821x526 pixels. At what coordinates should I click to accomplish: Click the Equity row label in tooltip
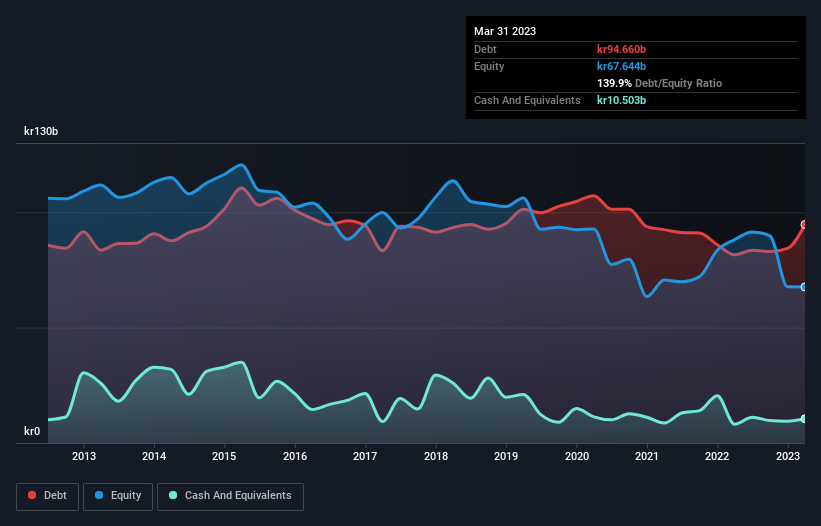point(489,66)
